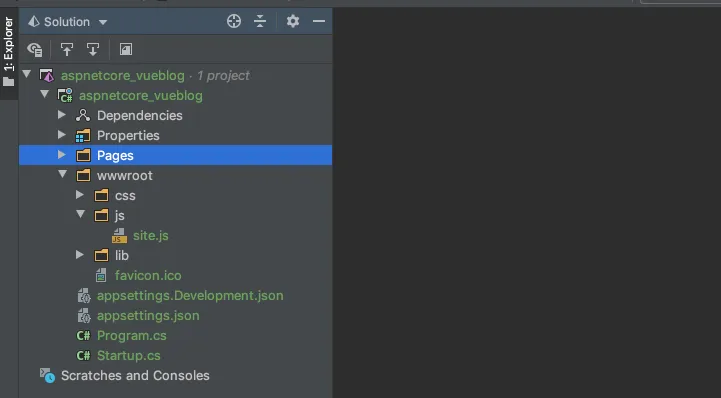721x398 pixels.
Task: Select the aspnetcore_vueblog project label
Action: point(141,96)
